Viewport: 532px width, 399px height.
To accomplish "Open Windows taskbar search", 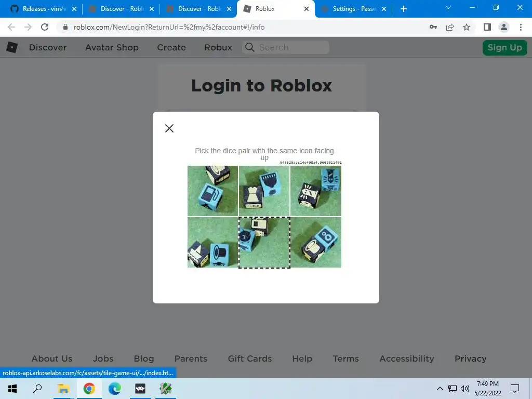I will (x=37, y=389).
